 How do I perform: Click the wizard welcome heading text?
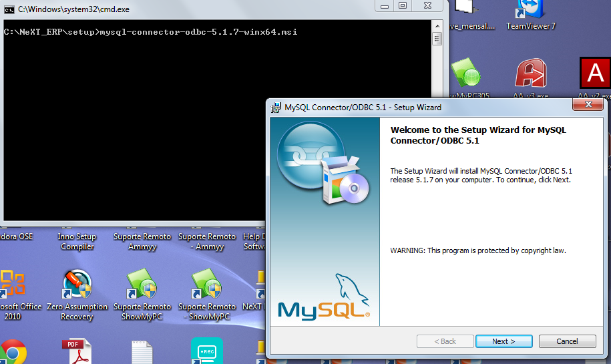(478, 135)
